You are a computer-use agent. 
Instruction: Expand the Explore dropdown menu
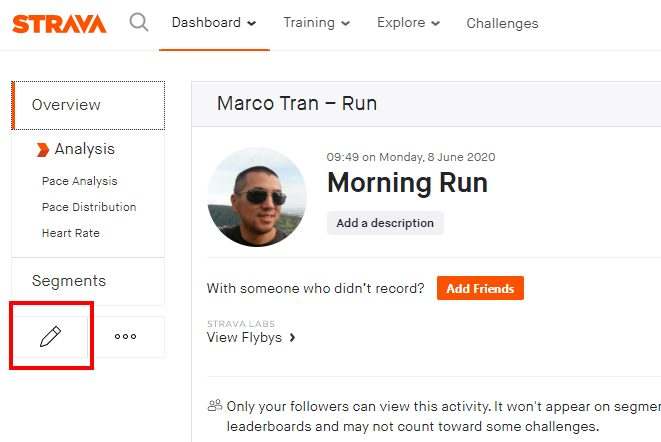(x=408, y=23)
